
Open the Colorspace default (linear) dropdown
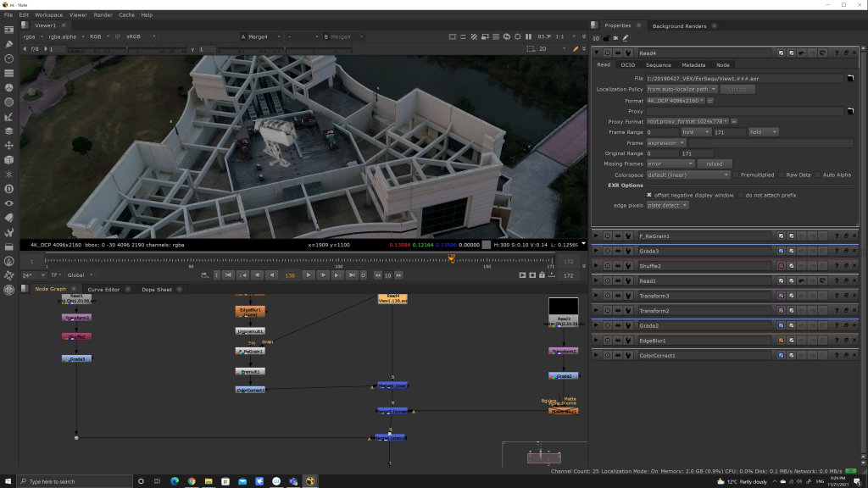tap(688, 175)
